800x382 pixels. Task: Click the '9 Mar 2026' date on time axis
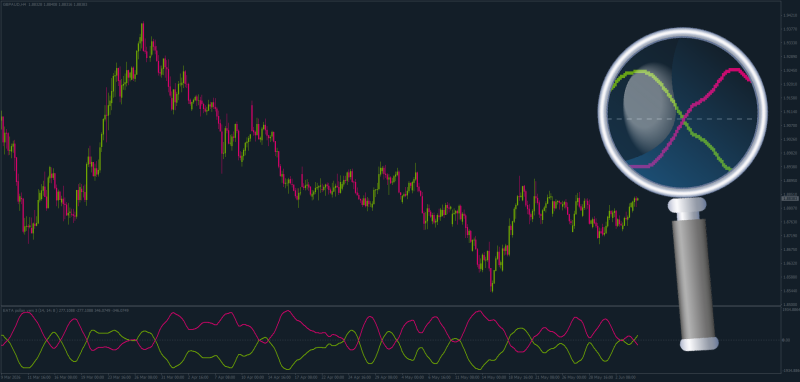(11, 377)
